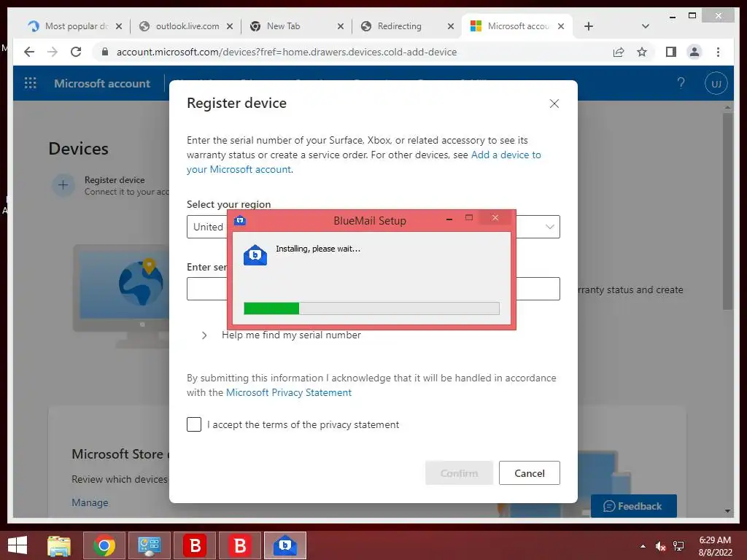This screenshot has width=747, height=560.
Task: Open Chrome three-dot menu
Action: (x=718, y=52)
